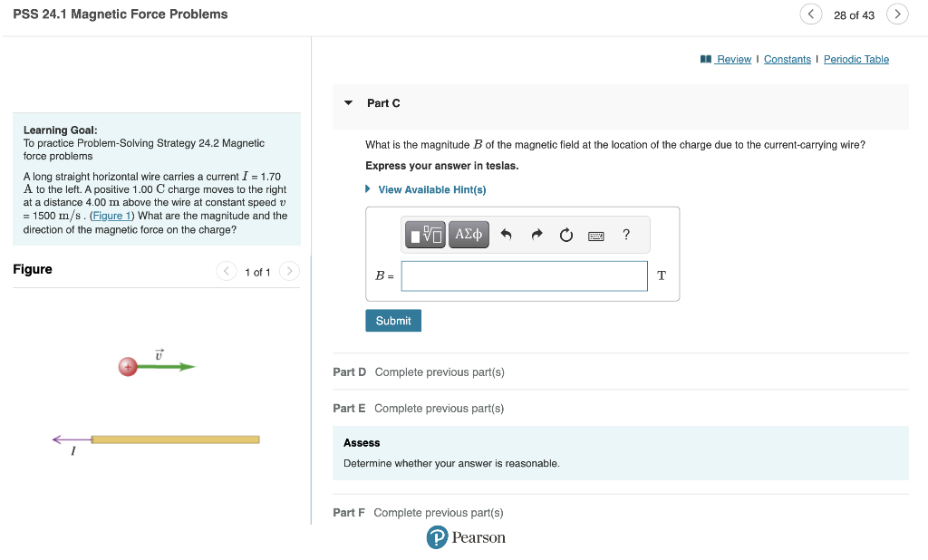The image size is (928, 560).
Task: Open the math templates toolbar icon
Action: pos(424,234)
